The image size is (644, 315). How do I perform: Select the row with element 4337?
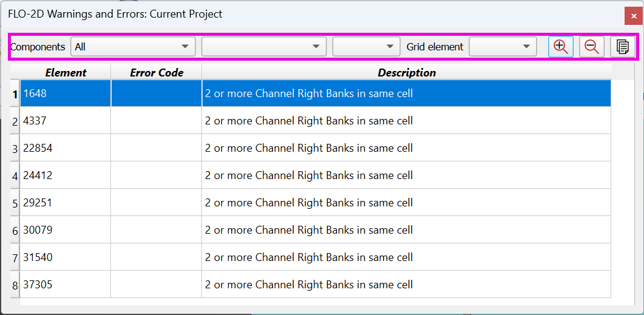coord(65,121)
